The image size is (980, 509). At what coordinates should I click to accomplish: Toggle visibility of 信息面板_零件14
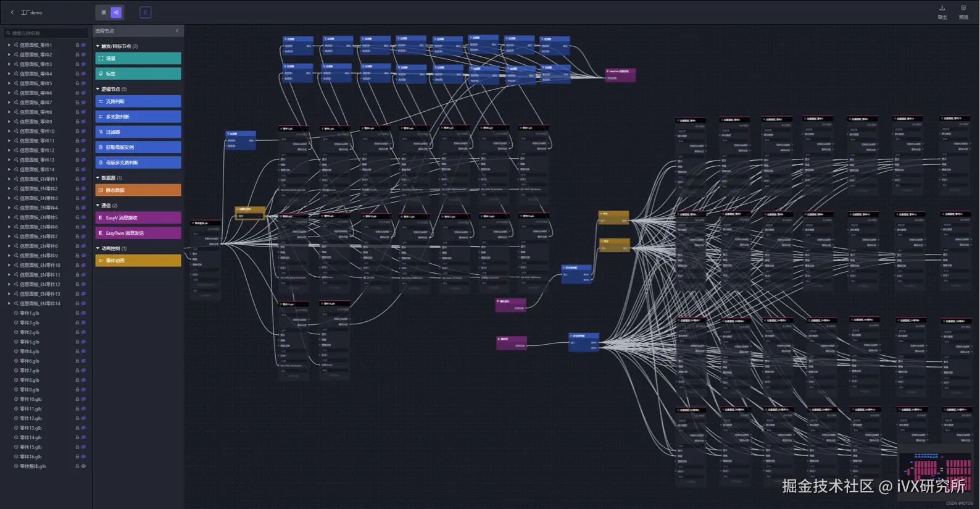pos(83,169)
